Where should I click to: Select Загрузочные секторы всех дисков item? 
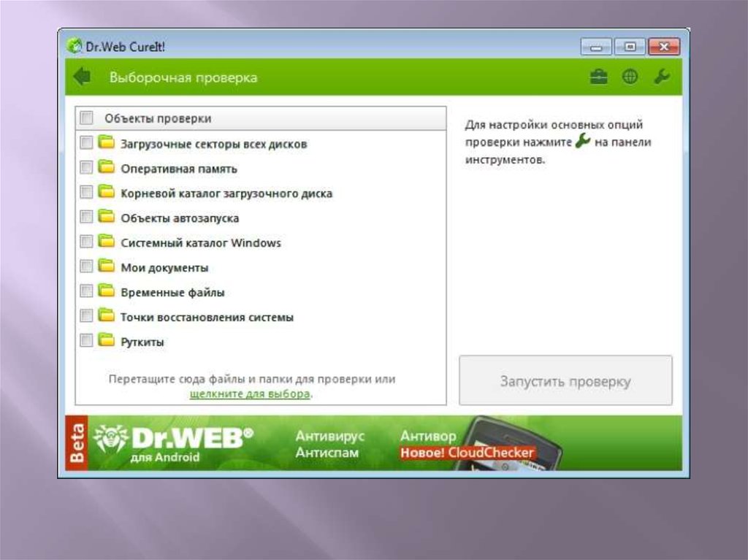tap(213, 144)
